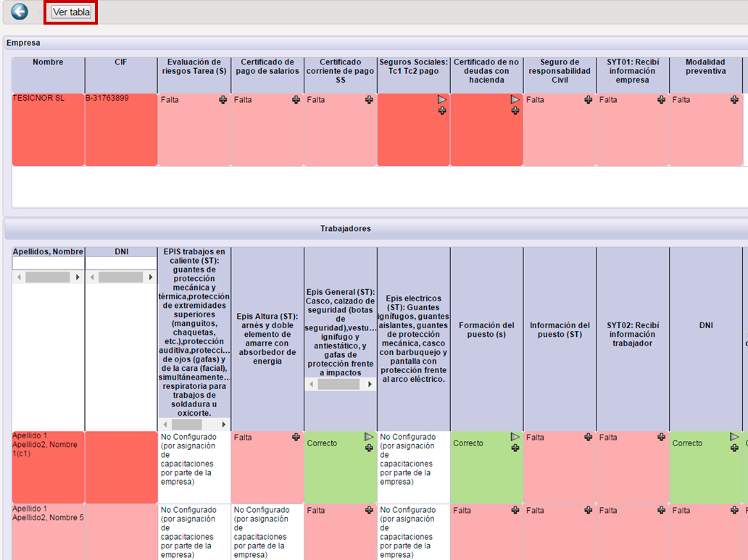Add Formación del puesto document for Nombre 1(c1)
The width and height of the screenshot is (748, 560).
click(x=515, y=448)
